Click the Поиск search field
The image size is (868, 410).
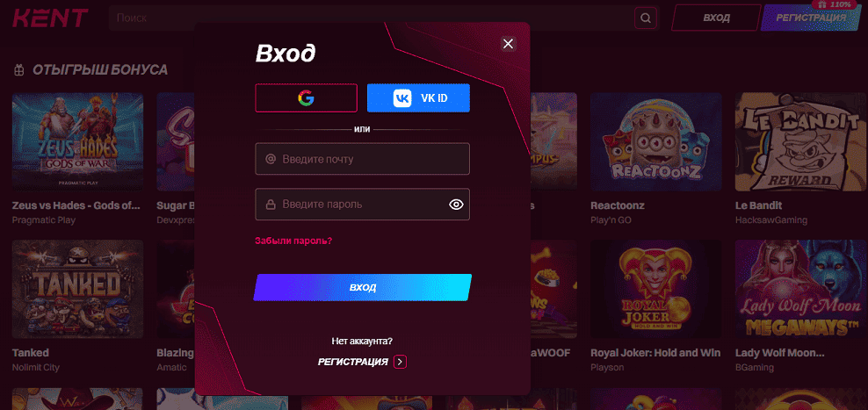coord(372,18)
